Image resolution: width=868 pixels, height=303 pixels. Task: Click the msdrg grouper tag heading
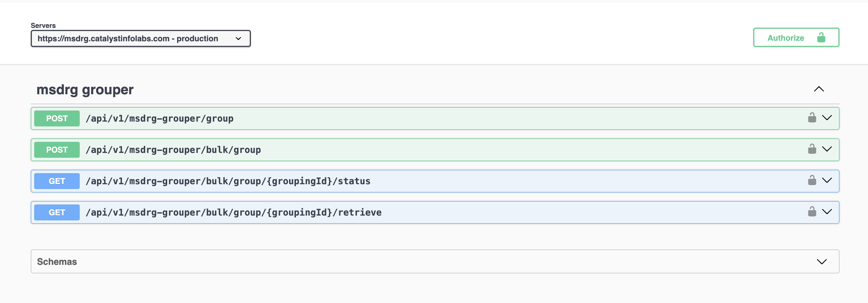click(85, 90)
